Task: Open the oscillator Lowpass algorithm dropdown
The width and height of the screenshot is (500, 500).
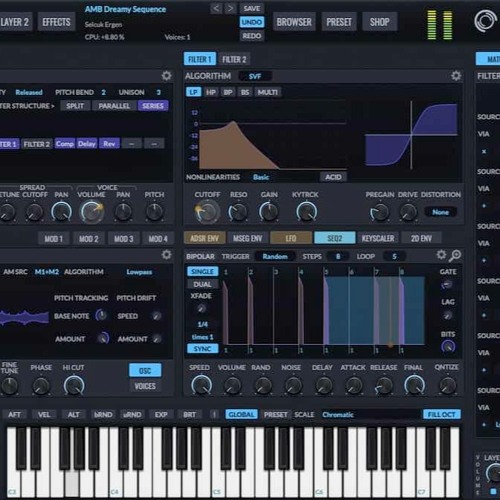Action: (139, 272)
